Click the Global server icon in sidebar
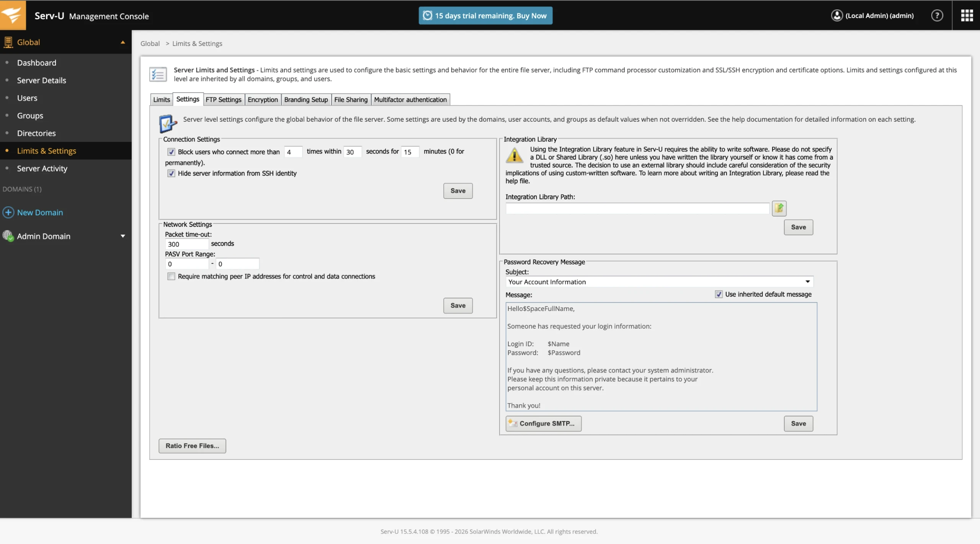Image resolution: width=980 pixels, height=544 pixels. [8, 42]
